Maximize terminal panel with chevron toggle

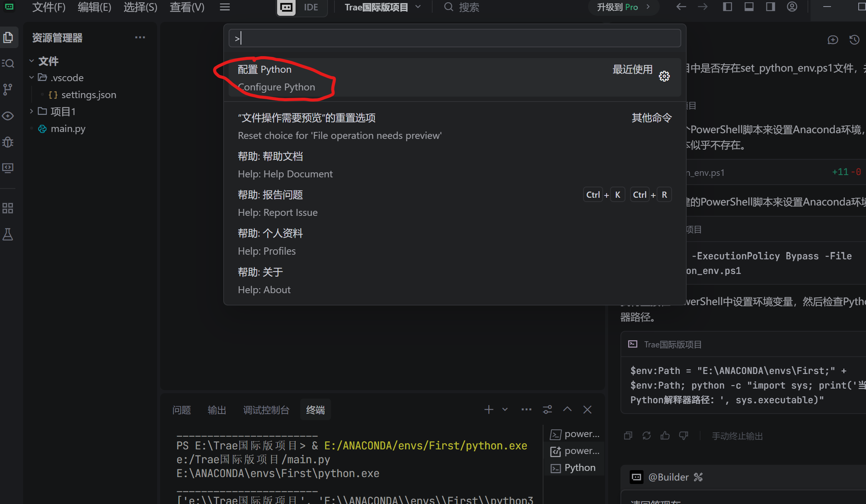point(567,409)
